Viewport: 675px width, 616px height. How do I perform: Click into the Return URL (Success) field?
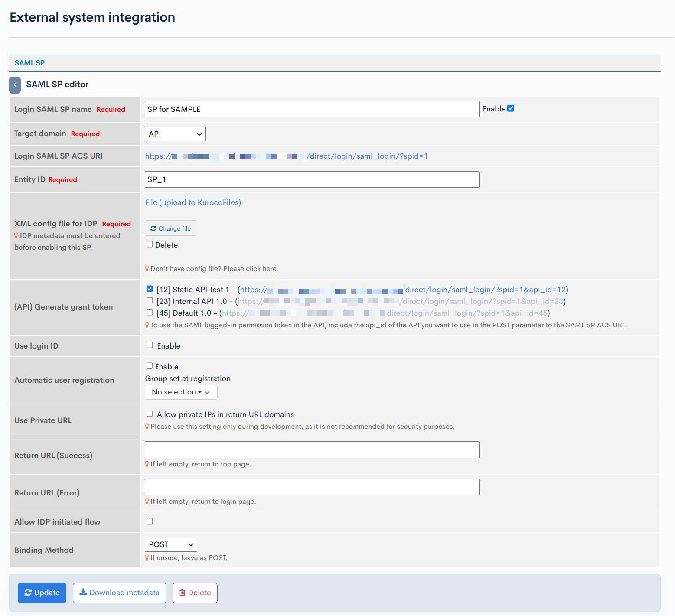click(312, 450)
